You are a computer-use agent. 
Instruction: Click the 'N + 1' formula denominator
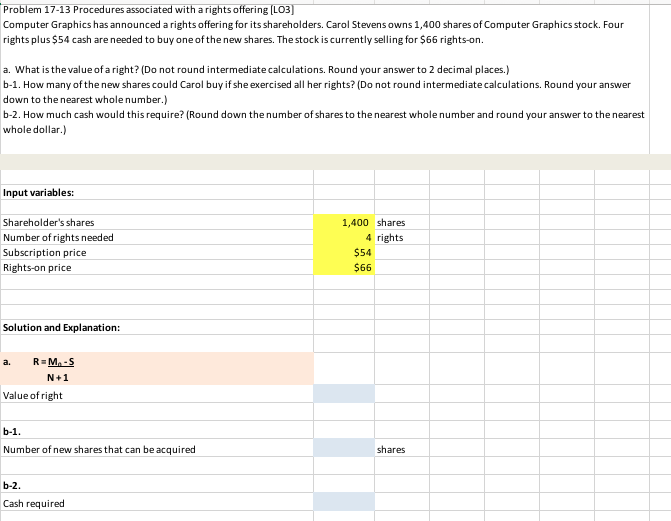(x=58, y=378)
